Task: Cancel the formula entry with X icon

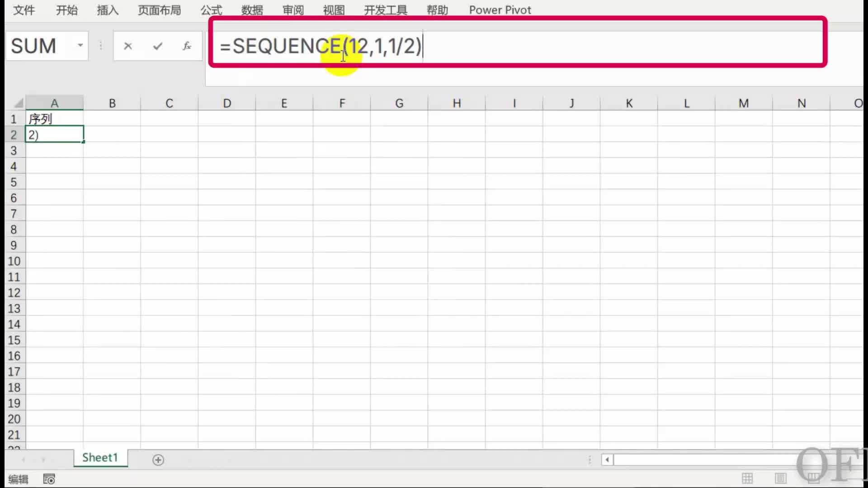Action: pos(128,46)
